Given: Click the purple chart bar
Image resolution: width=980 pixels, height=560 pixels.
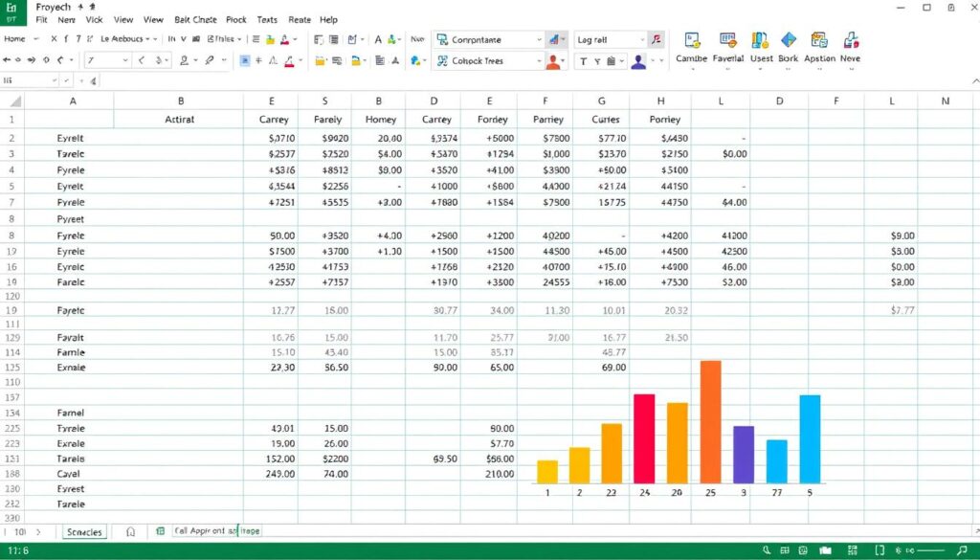Looking at the screenshot, I should coord(743,455).
